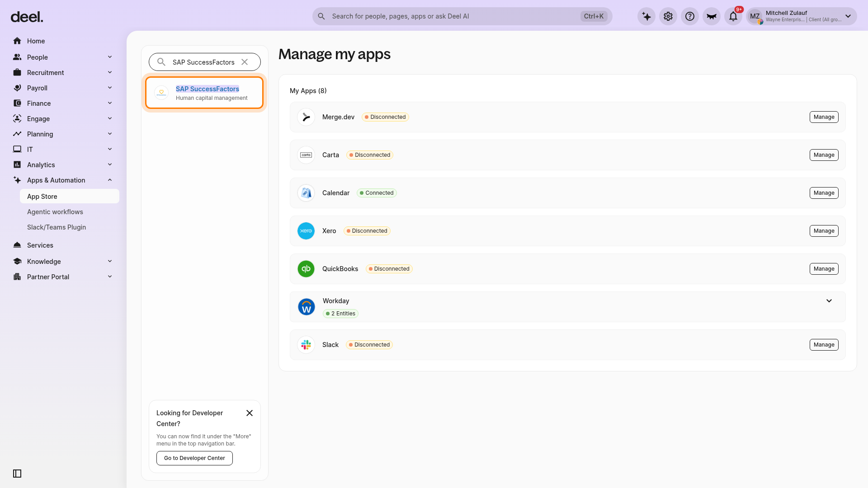This screenshot has width=868, height=488.
Task: Clear the SAP SuccessFactors search text
Action: (245, 62)
